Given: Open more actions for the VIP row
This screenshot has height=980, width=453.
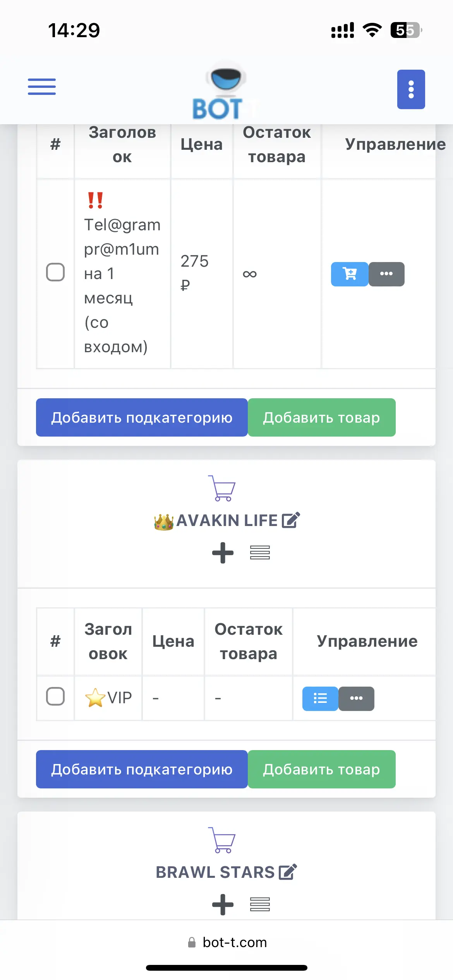Looking at the screenshot, I should (x=356, y=699).
